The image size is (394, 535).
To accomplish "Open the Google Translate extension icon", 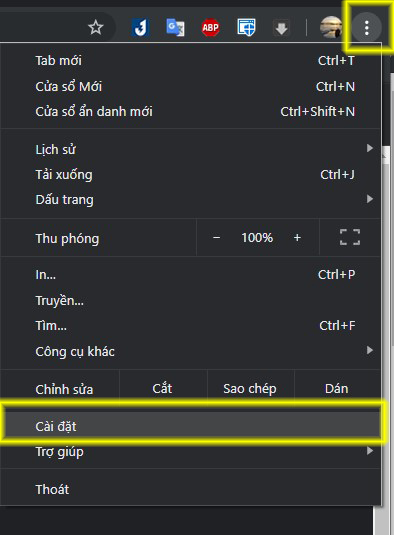I will point(175,28).
